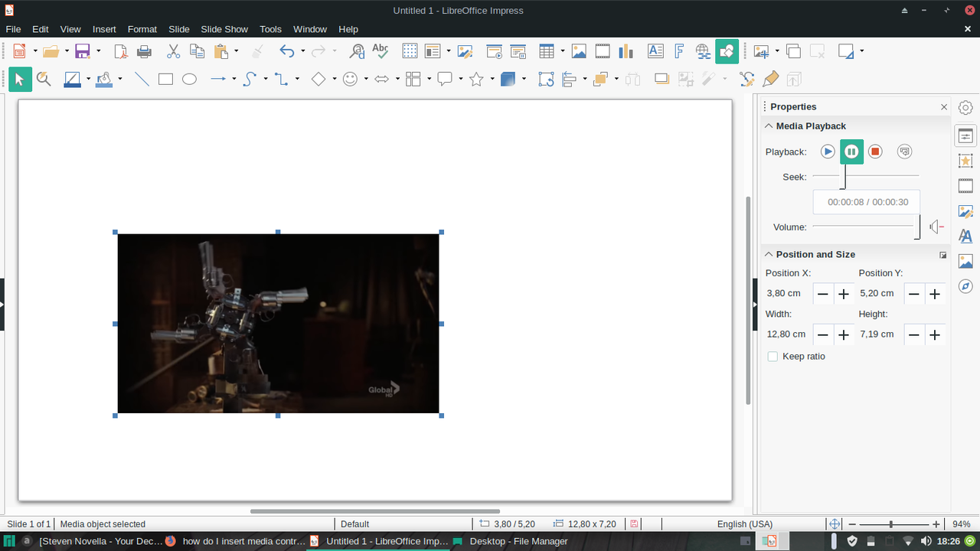
Task: Click the Volume slider handle
Action: click(918, 227)
